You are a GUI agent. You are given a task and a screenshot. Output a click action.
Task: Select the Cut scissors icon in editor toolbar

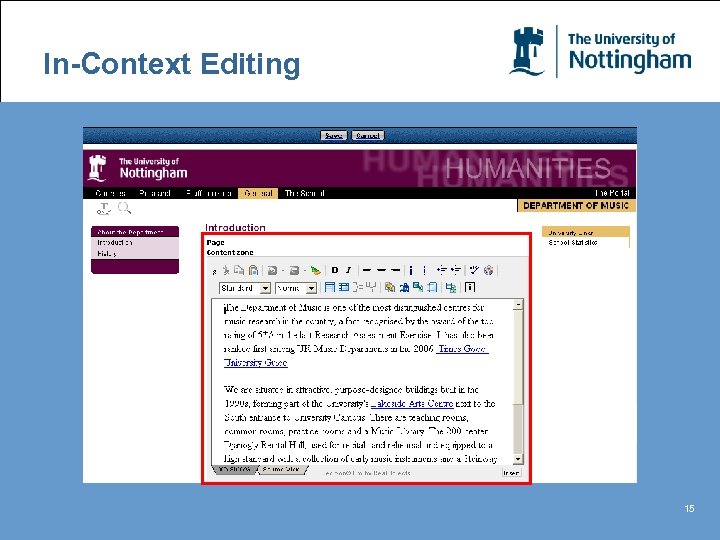coord(226,270)
